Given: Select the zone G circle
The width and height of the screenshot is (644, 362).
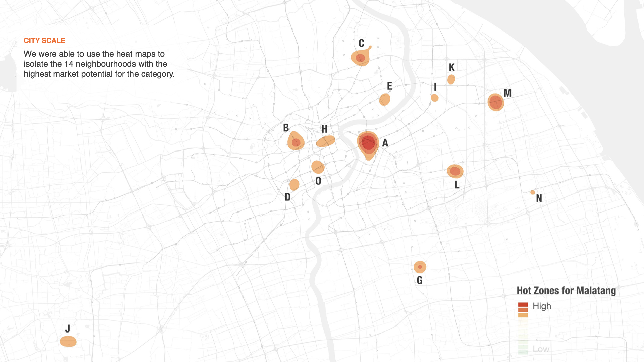Looking at the screenshot, I should [x=420, y=267].
